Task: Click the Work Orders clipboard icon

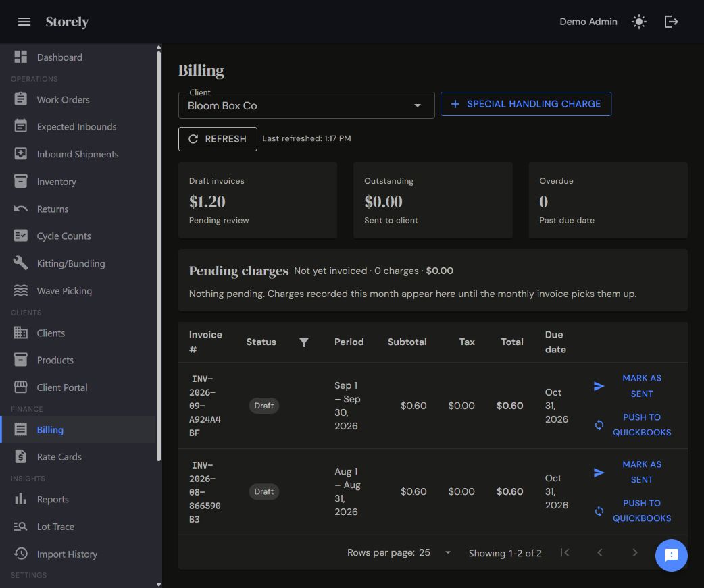Action: click(21, 99)
